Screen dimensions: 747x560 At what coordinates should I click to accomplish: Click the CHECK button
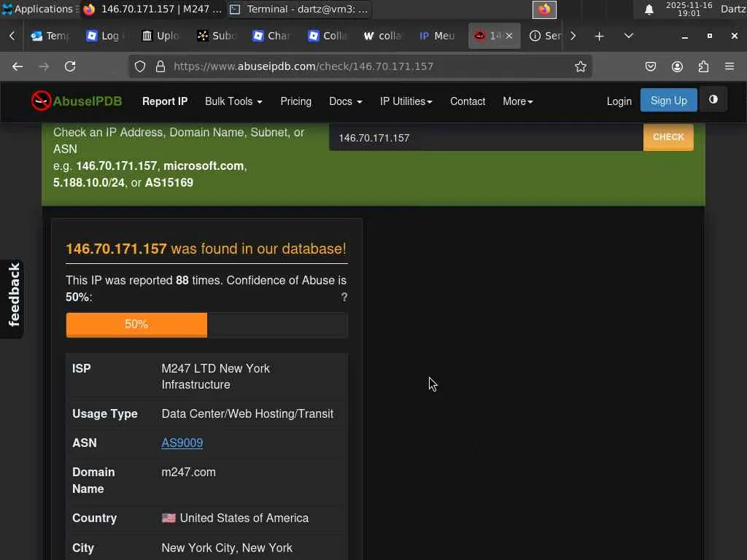tap(668, 137)
